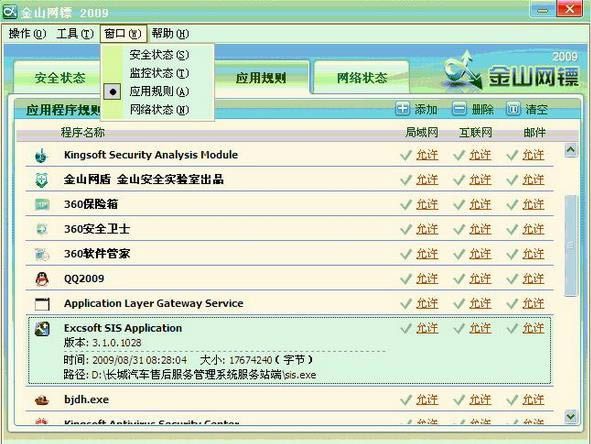Click the QQ2009 penguin icon
Viewport: 591px width, 444px height.
(x=41, y=279)
